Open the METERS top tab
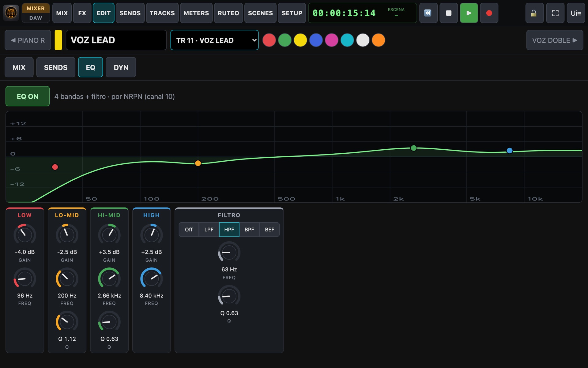 (196, 13)
